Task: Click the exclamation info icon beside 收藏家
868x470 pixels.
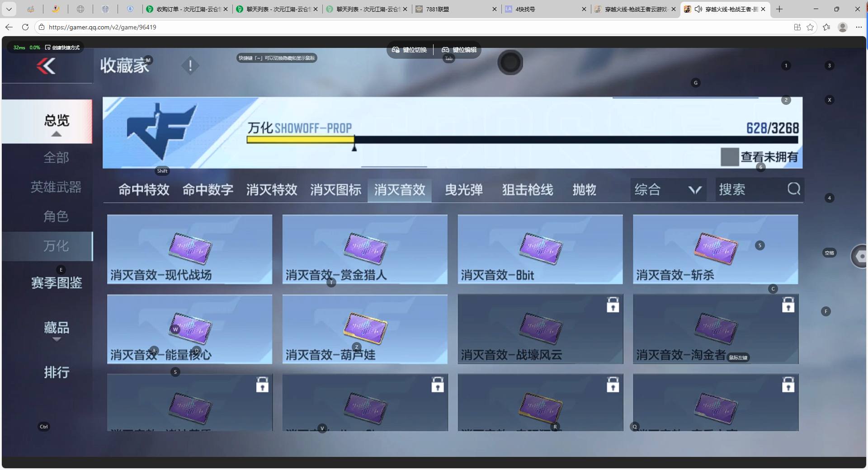Action: (x=190, y=66)
